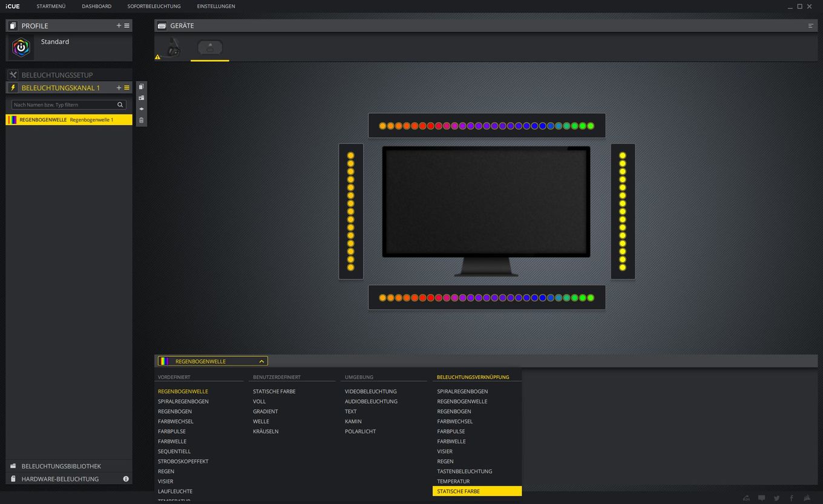Choose the Text ambient effect
823x504 pixels.
(351, 411)
